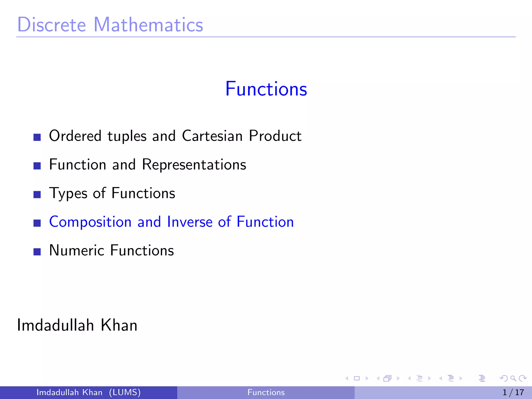Click the next slide arrow beside the rectangle icon
Screen dimensions: 532x399
[367, 378]
